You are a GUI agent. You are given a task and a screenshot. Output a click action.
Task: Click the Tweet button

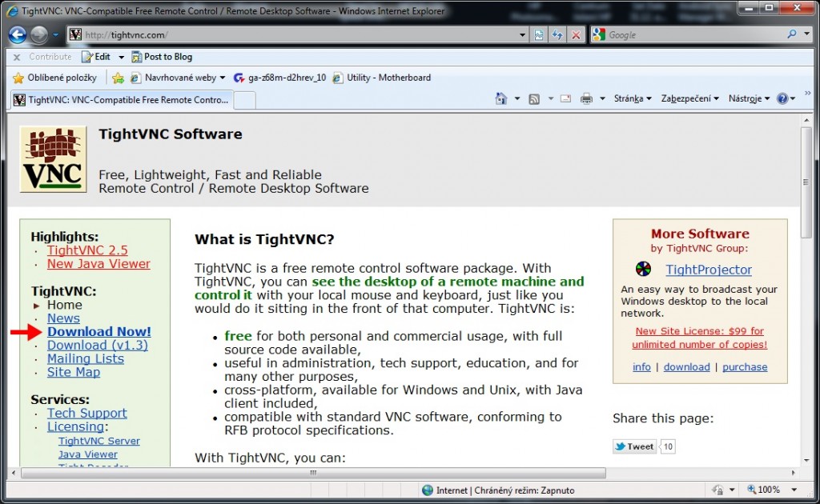coord(634,446)
